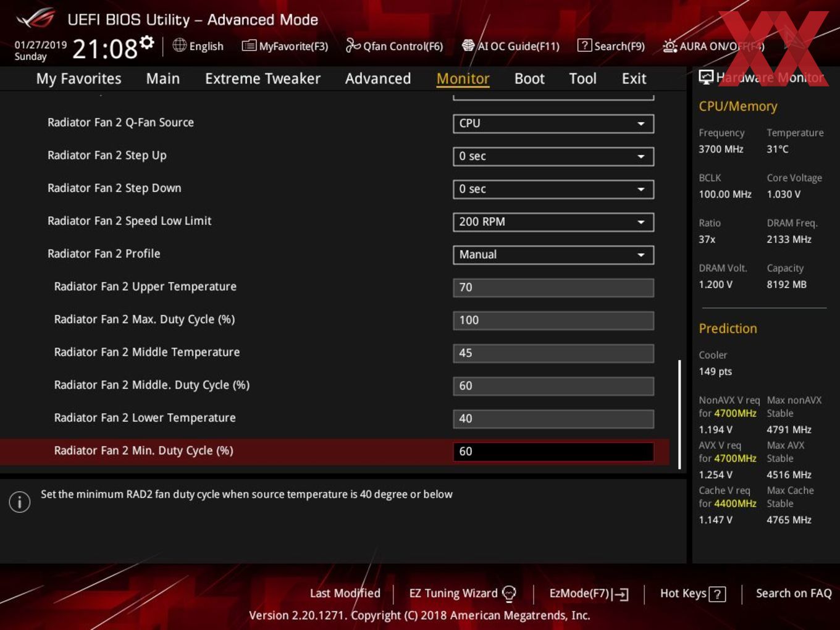Viewport: 840px width, 630px height.
Task: Click the globe language icon
Action: tap(179, 45)
